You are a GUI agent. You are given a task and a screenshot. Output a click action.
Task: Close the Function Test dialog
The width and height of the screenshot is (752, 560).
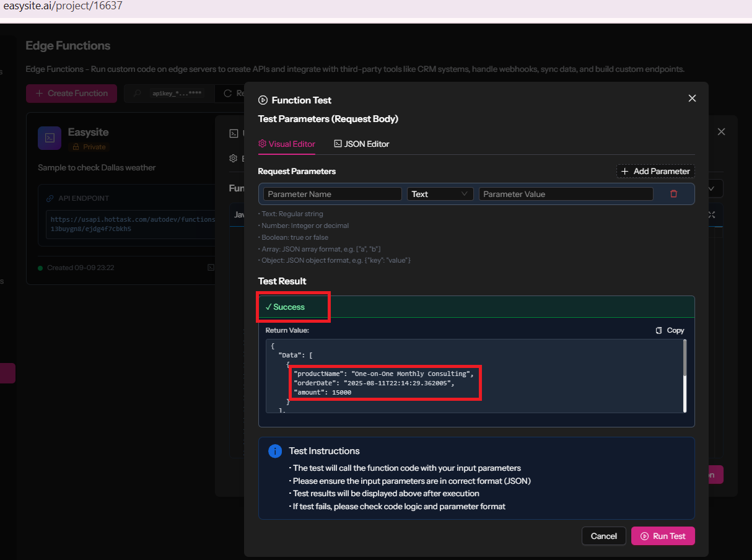[x=692, y=98]
